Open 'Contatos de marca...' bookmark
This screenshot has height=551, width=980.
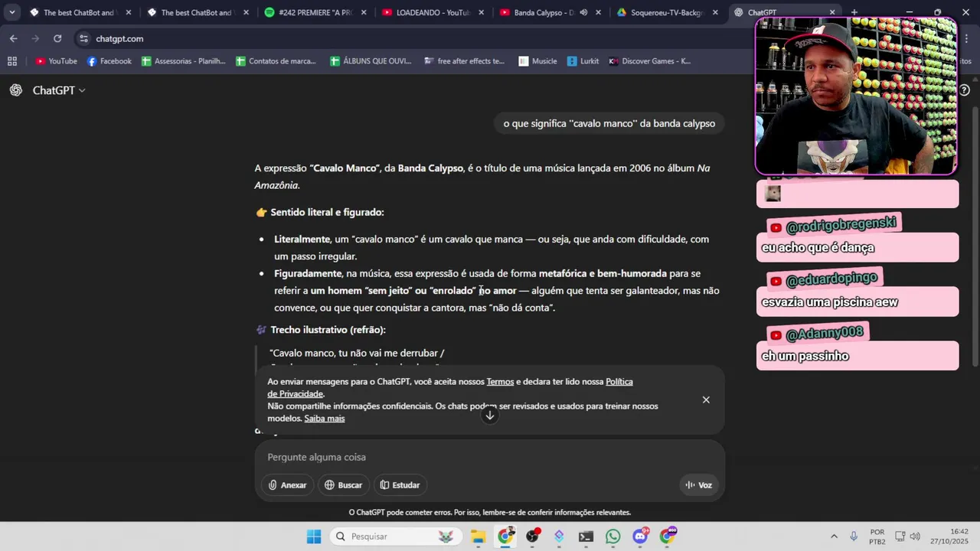pyautogui.click(x=276, y=61)
